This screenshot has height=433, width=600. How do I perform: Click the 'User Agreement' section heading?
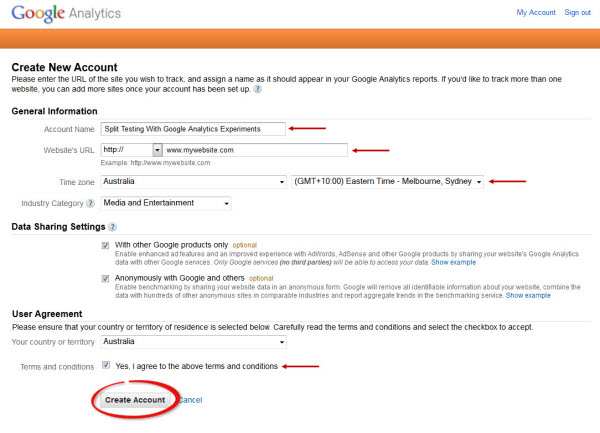[x=47, y=314]
